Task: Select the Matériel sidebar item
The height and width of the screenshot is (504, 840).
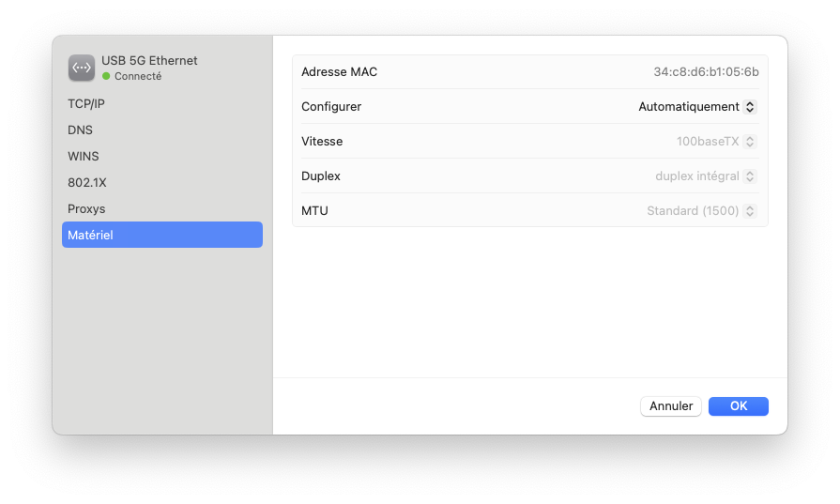Action: pos(161,236)
